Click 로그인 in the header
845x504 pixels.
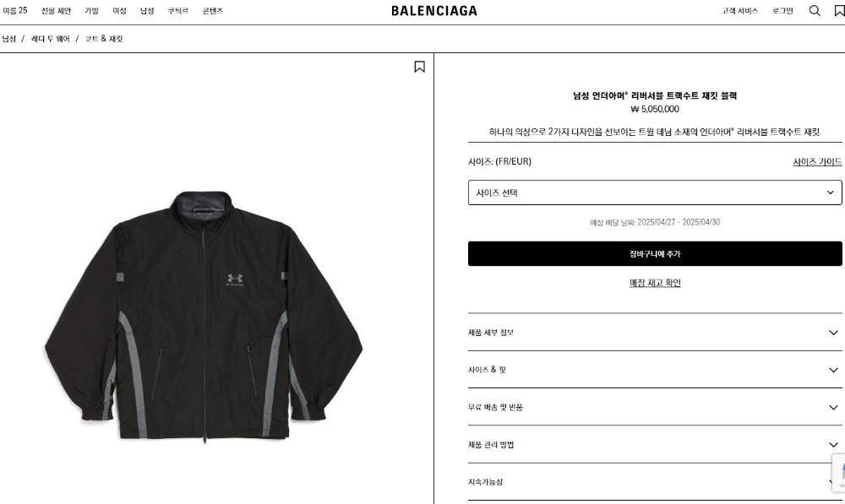coord(782,11)
